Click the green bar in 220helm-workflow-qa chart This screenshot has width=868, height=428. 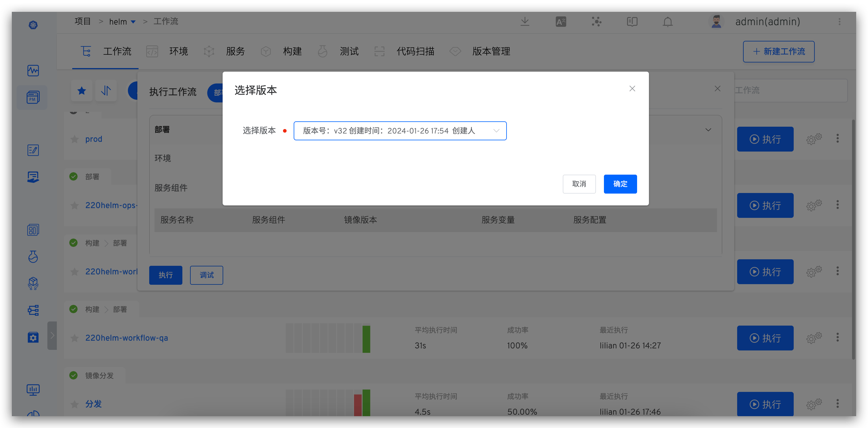click(366, 339)
